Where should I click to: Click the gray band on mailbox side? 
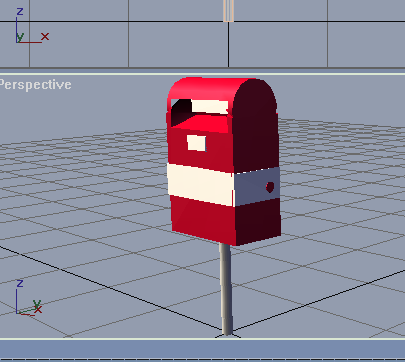(x=257, y=187)
